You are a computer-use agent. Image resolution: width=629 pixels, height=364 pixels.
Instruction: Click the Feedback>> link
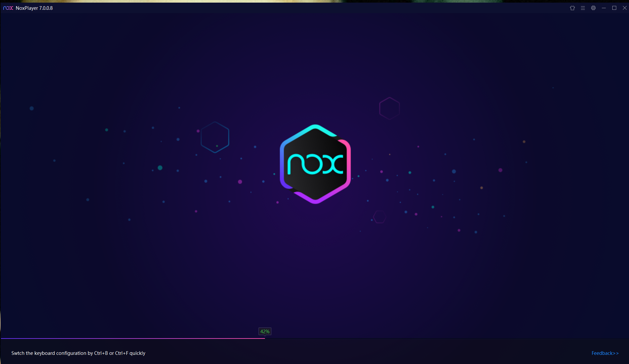pyautogui.click(x=605, y=353)
